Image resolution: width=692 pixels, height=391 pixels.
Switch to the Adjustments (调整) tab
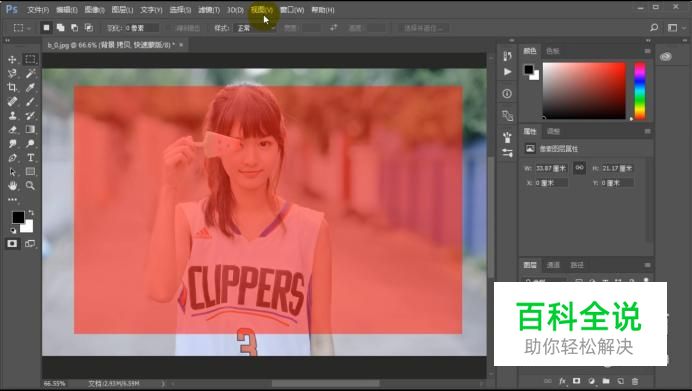click(553, 132)
